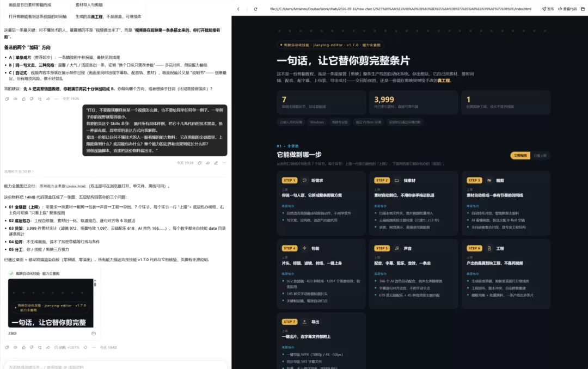The width and height of the screenshot is (588, 369).
Task: Click the 剪映专业版 tag chip
Action: point(340,122)
